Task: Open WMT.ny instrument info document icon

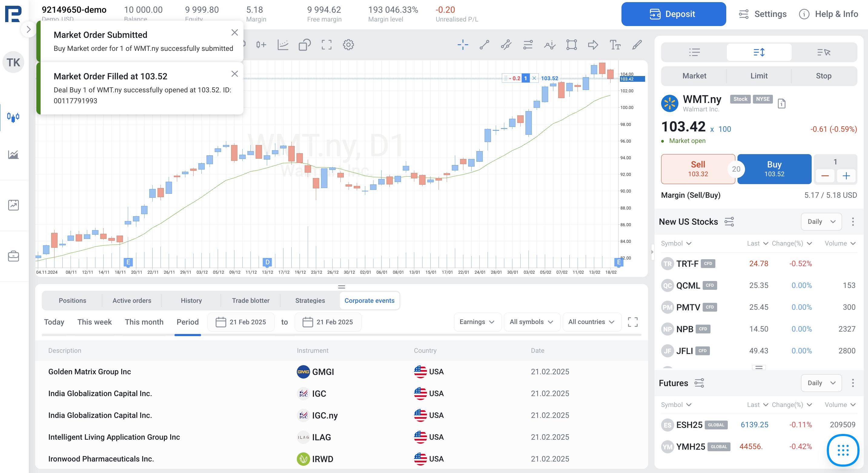Action: pyautogui.click(x=781, y=104)
